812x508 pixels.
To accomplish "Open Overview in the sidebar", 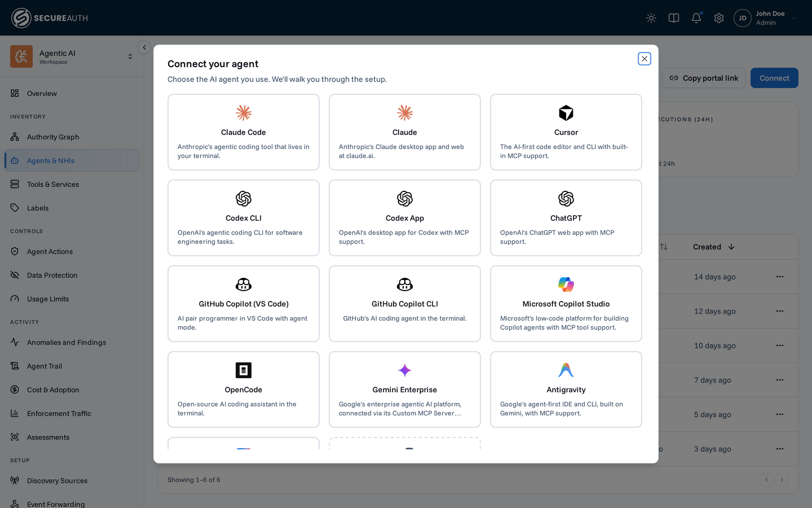I will (72, 93).
